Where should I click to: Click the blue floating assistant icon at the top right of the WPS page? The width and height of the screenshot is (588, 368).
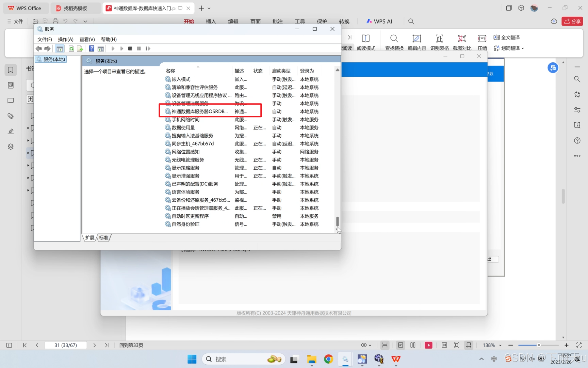pyautogui.click(x=553, y=68)
